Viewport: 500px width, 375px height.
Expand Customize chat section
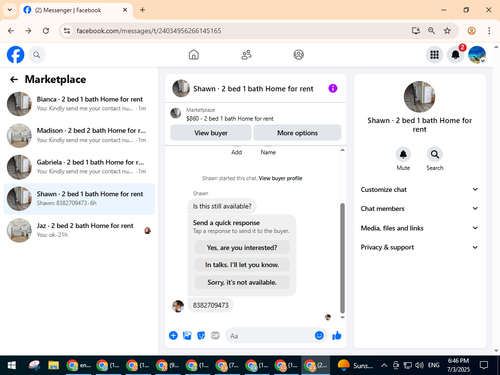(x=419, y=189)
